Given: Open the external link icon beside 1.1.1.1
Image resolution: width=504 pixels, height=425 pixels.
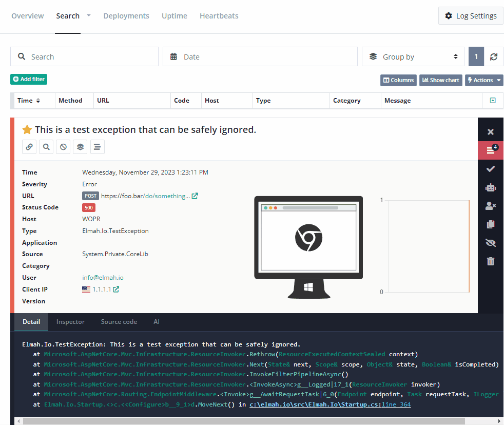Looking at the screenshot, I should pos(116,289).
